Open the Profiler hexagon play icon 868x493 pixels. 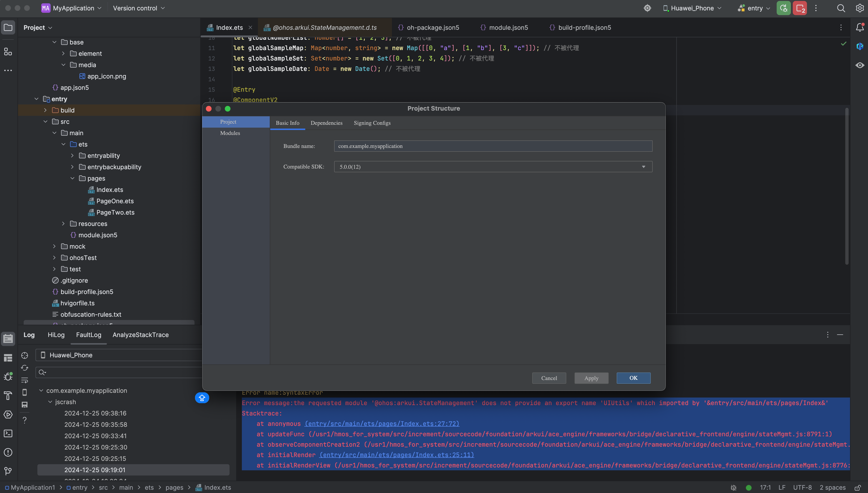pos(8,415)
